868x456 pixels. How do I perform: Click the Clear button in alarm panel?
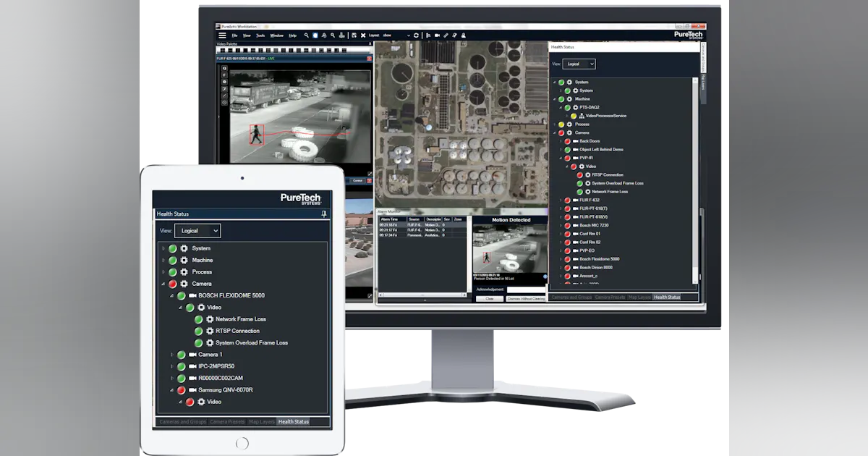pyautogui.click(x=489, y=298)
